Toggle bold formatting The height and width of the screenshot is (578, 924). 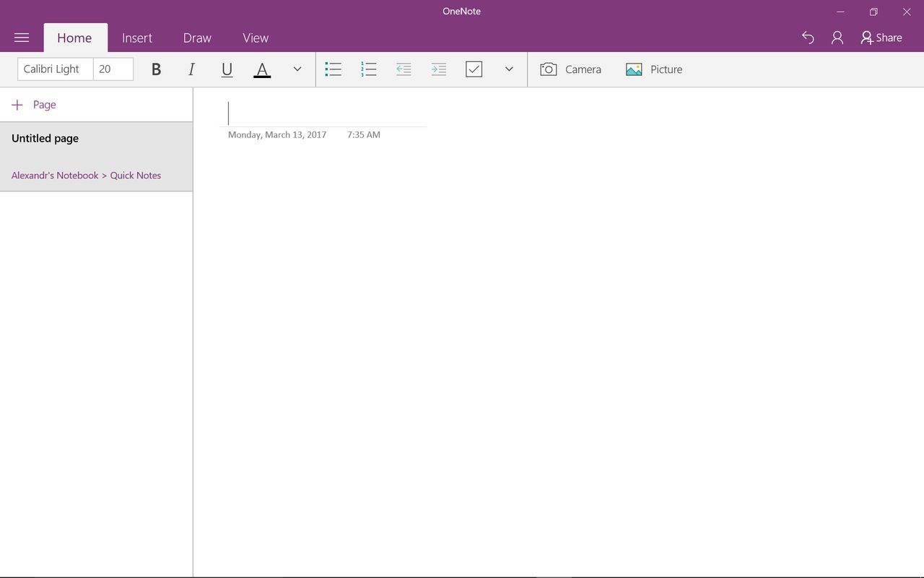point(156,69)
